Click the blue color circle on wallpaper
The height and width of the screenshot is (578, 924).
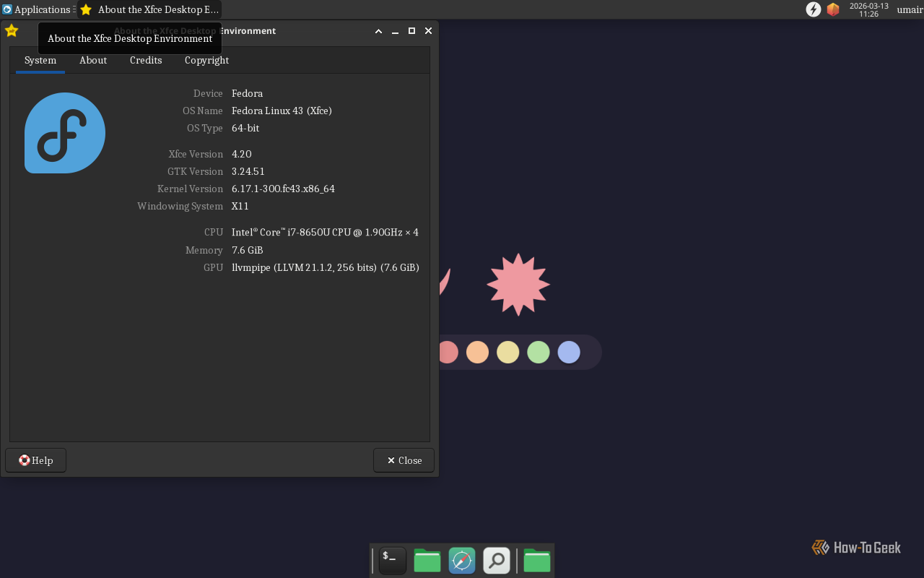coord(569,352)
